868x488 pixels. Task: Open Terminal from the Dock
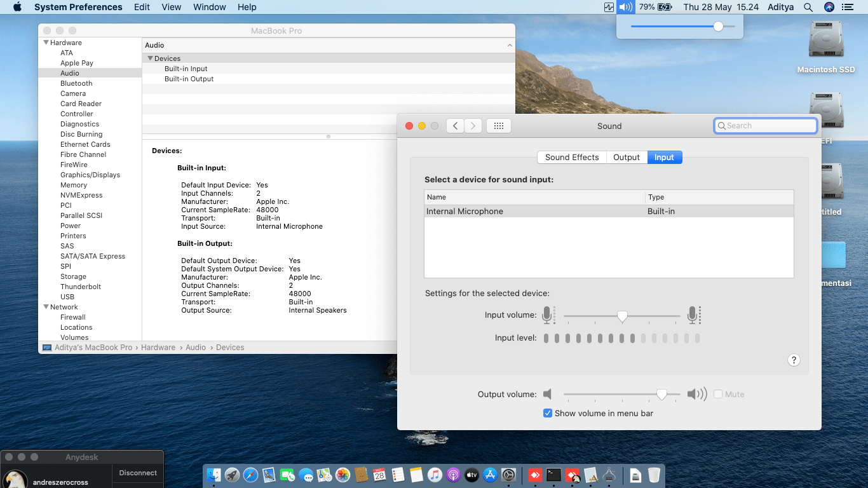554,475
